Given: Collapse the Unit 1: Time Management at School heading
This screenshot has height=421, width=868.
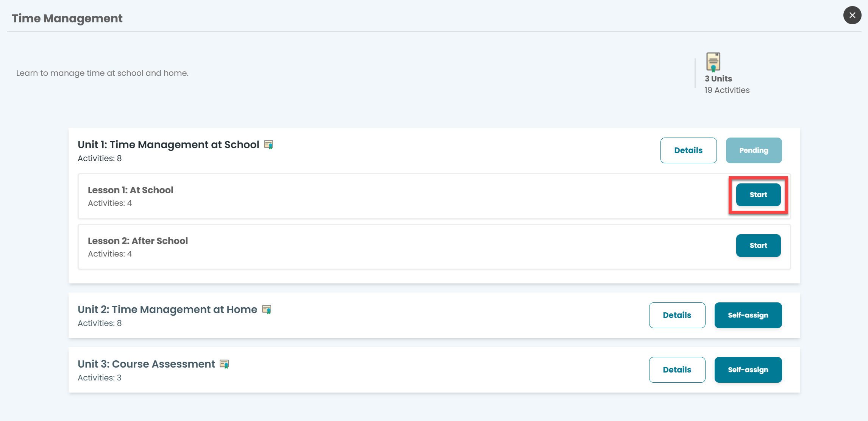Looking at the screenshot, I should pos(169,145).
